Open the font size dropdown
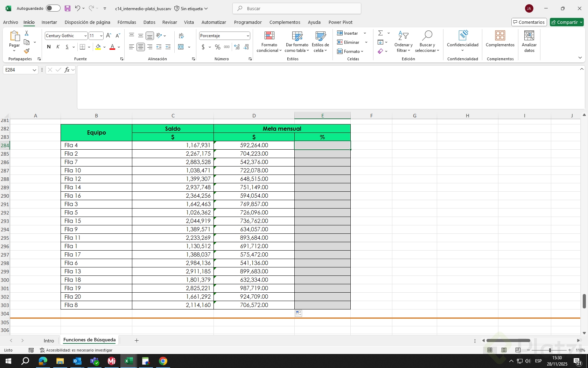This screenshot has width=588, height=368. 101,36
